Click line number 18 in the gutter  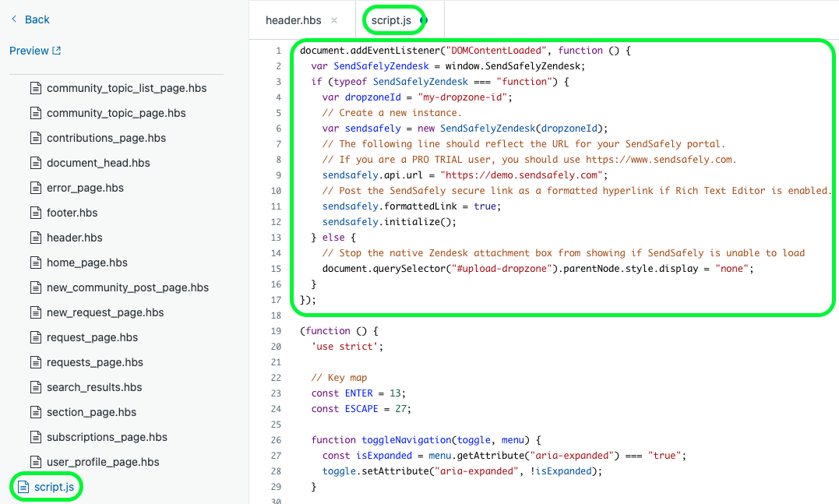click(x=276, y=315)
